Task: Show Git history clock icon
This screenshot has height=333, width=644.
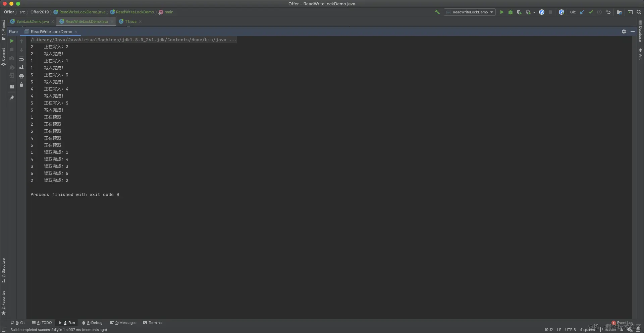Action: click(599, 12)
